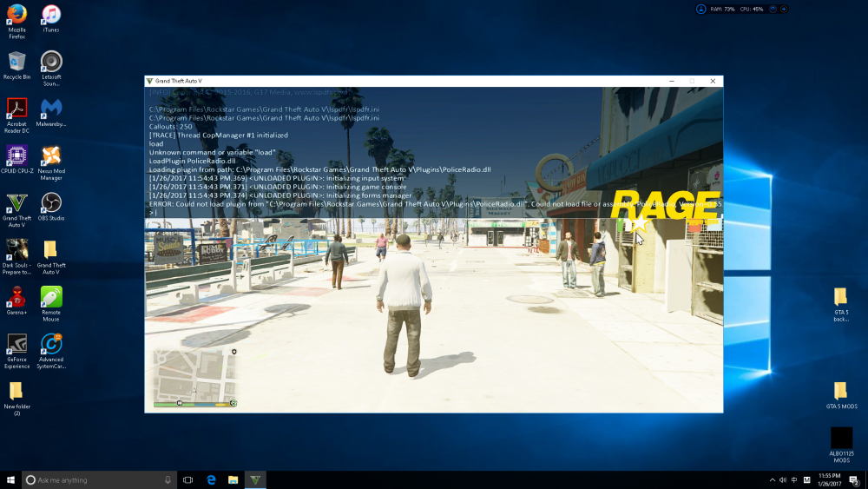Open Task View on the taskbar
The width and height of the screenshot is (868, 489).
click(188, 480)
